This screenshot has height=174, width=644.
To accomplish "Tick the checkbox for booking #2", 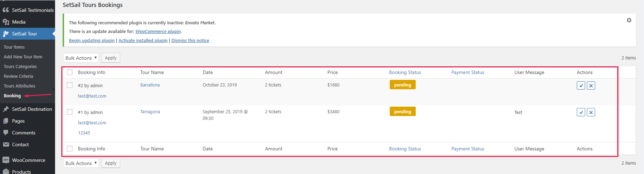I will click(x=70, y=85).
